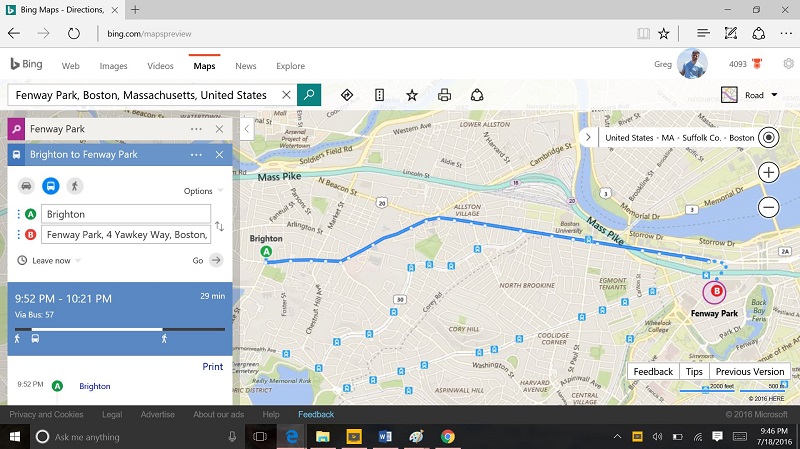
Task: Open Chrome from the taskbar
Action: 447,437
